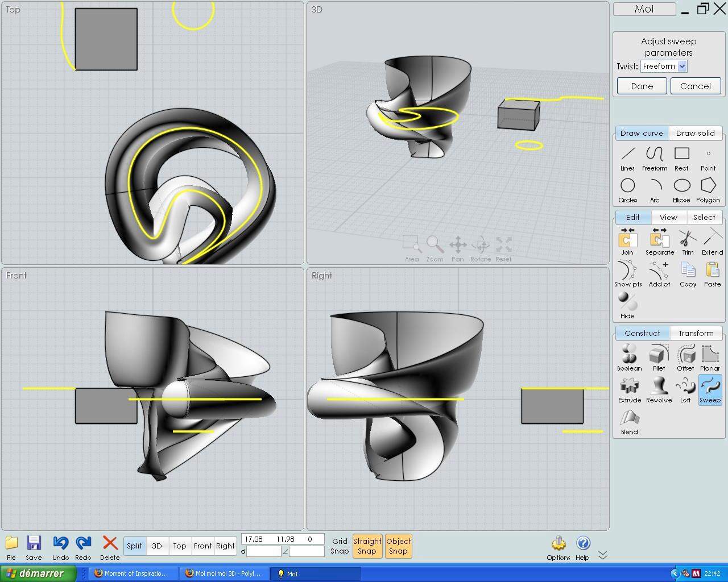Click the Trim edit tool
Image resolution: width=728 pixels, height=582 pixels.
688,242
